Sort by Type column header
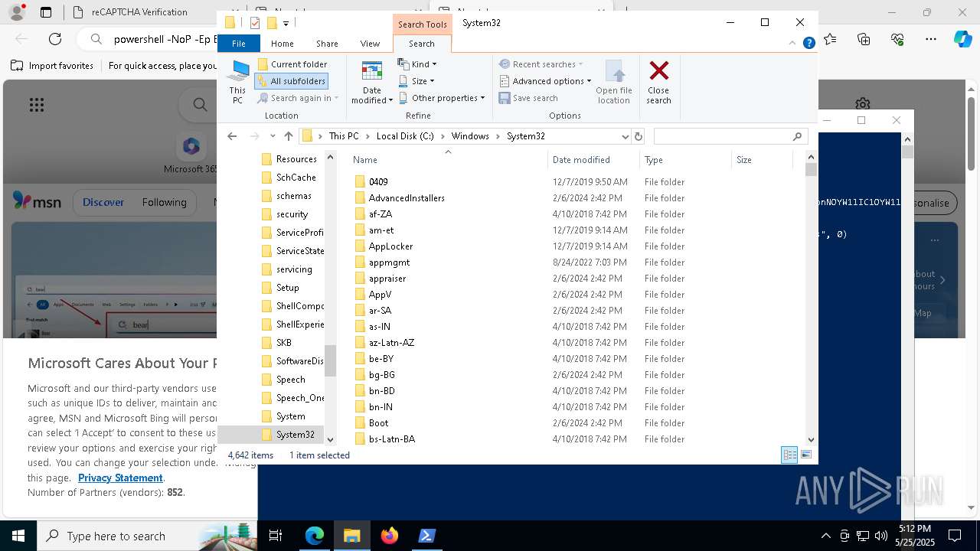The image size is (980, 551). pyautogui.click(x=685, y=160)
